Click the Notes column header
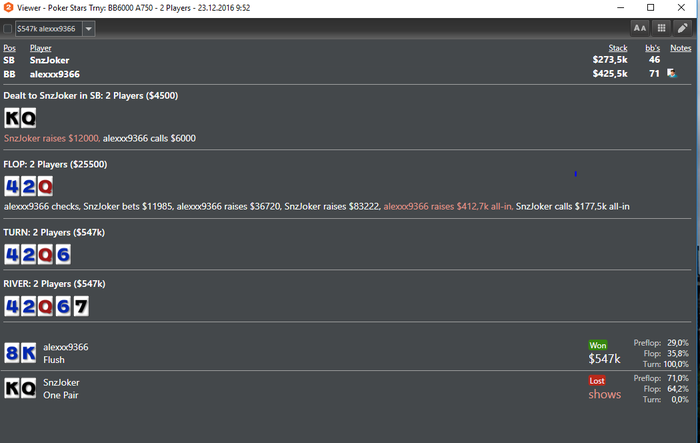 (680, 48)
